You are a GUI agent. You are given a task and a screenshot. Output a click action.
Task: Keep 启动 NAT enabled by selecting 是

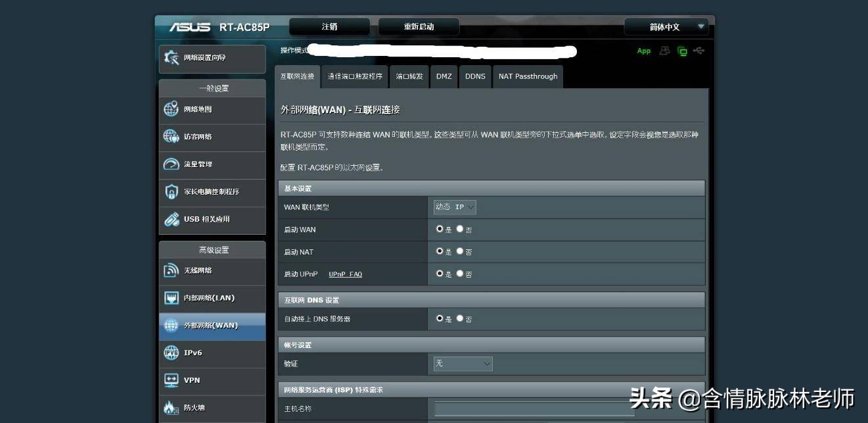click(438, 251)
